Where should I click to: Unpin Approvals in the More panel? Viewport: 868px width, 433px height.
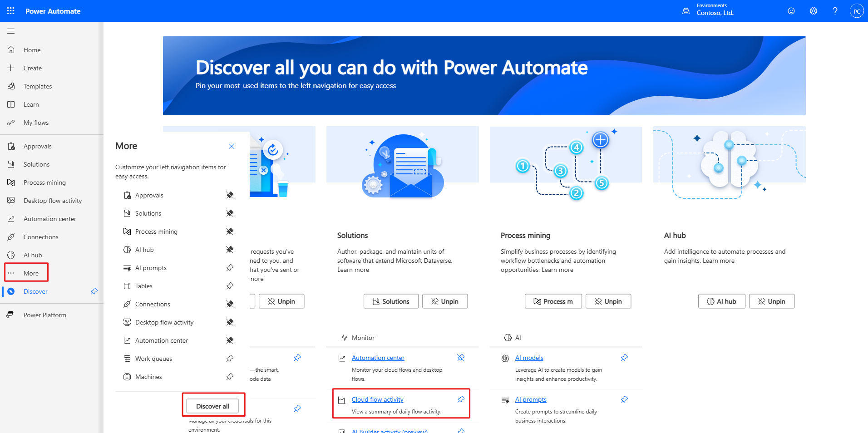(230, 195)
